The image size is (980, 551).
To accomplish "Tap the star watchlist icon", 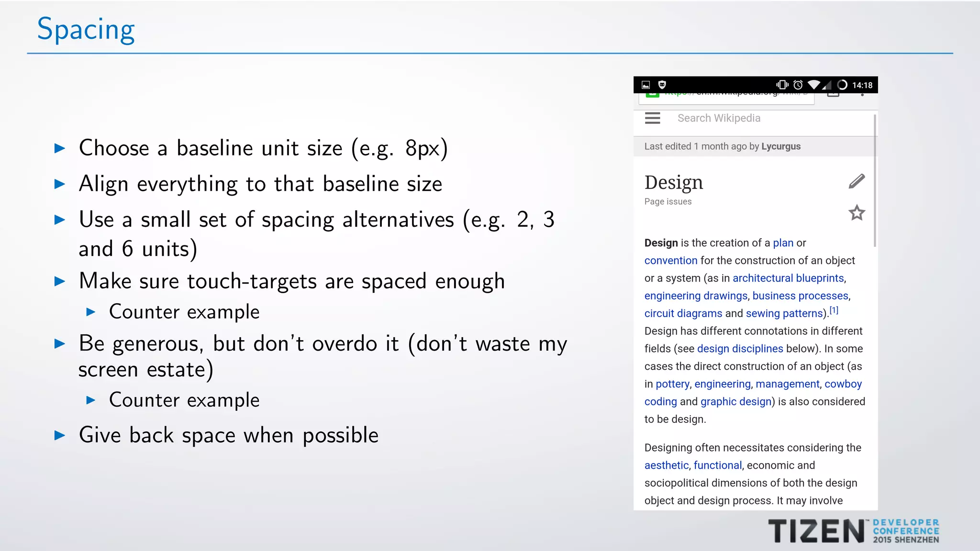I will 857,212.
